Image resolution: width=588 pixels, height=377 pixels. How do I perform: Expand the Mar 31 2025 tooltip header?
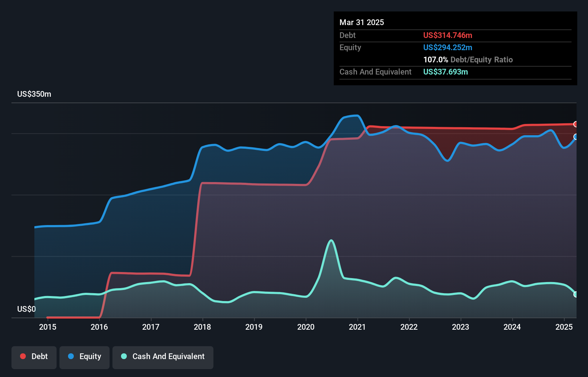[362, 22]
